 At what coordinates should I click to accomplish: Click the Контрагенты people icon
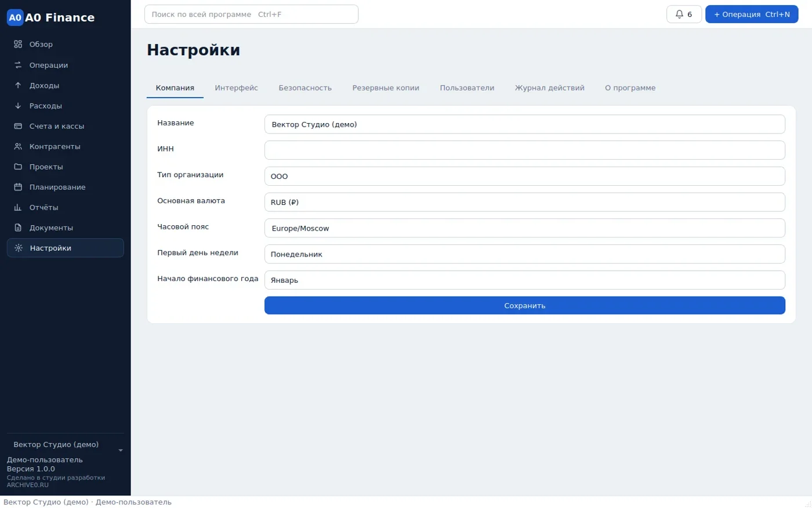click(18, 146)
